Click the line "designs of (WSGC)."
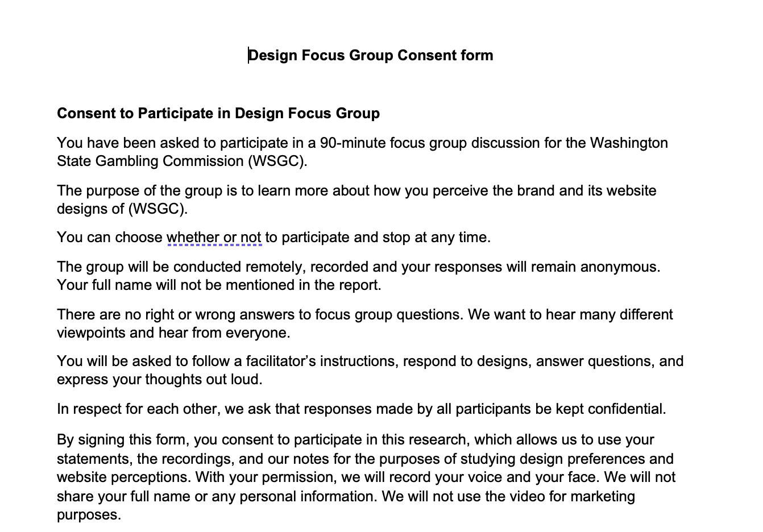The image size is (763, 532). pos(122,209)
